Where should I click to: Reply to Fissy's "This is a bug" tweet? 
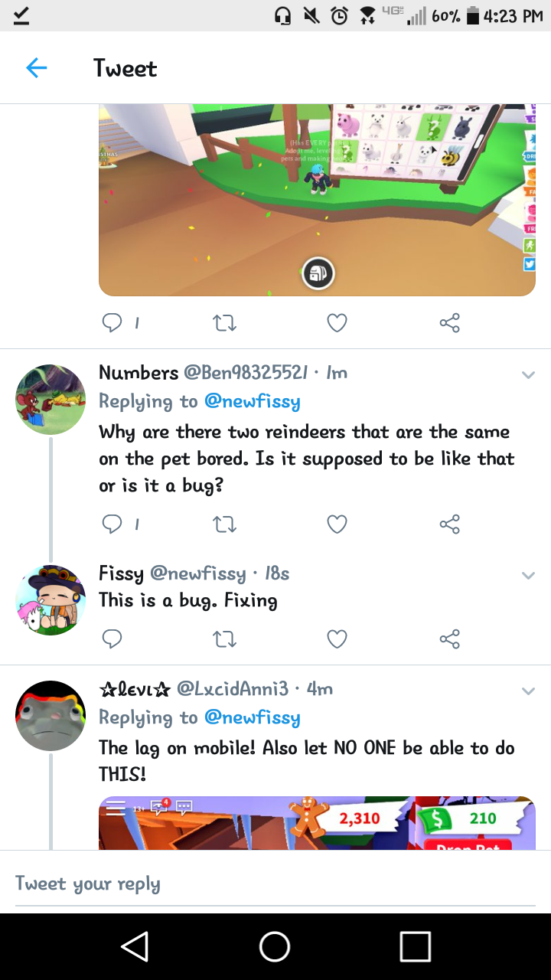pyautogui.click(x=112, y=639)
